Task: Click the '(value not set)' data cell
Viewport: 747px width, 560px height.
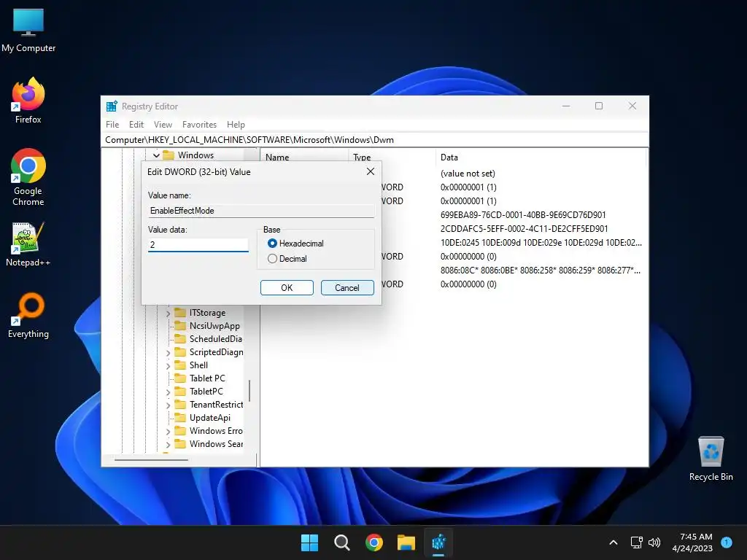Action: pos(468,174)
